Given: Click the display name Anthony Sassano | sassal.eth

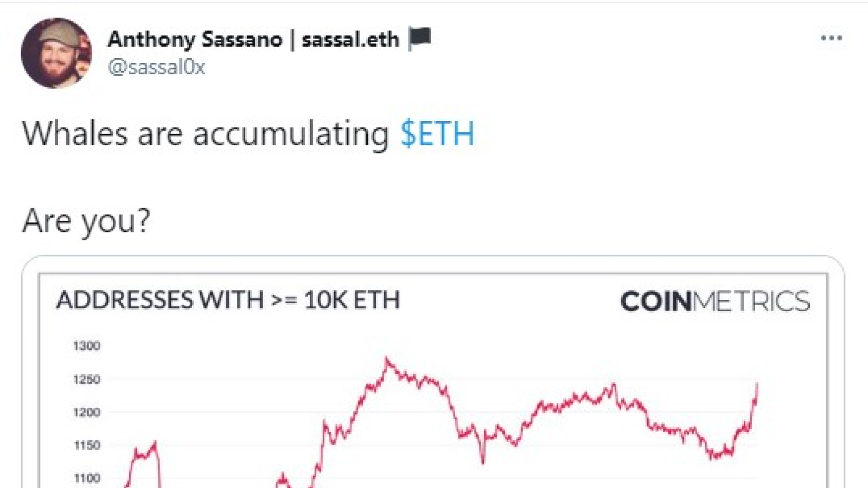Looking at the screenshot, I should (253, 39).
